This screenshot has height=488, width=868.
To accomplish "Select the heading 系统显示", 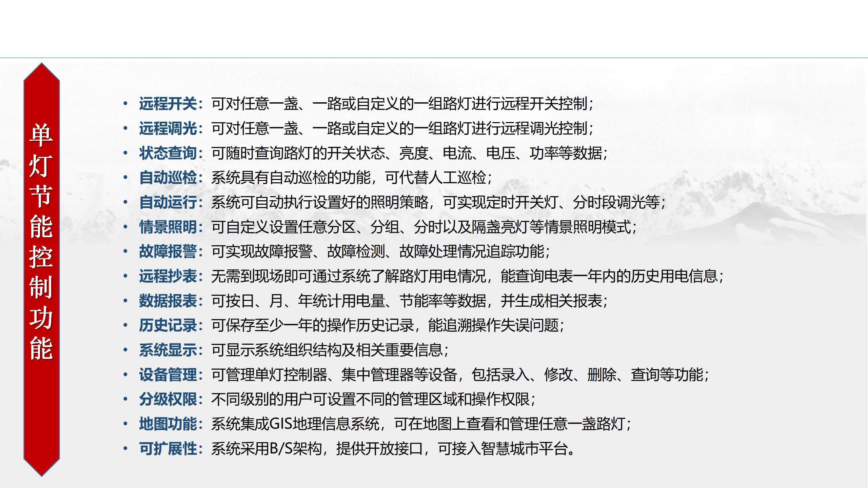I will pyautogui.click(x=168, y=350).
